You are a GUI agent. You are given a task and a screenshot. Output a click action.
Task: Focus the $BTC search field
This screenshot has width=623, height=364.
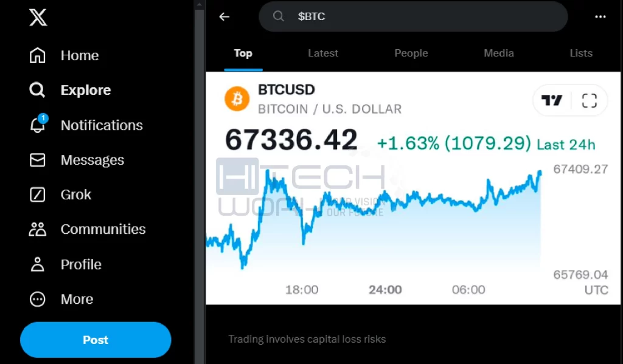(x=413, y=16)
